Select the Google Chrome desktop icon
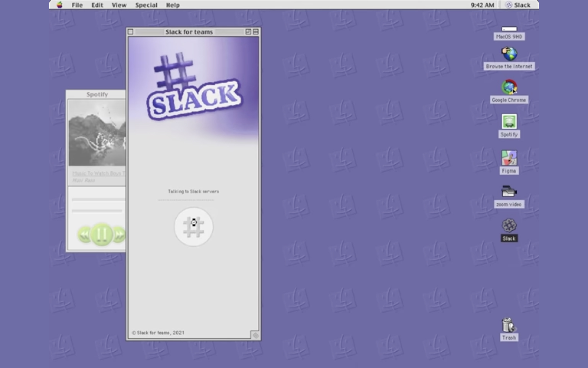Viewport: 588px width, 368px height. (509, 87)
